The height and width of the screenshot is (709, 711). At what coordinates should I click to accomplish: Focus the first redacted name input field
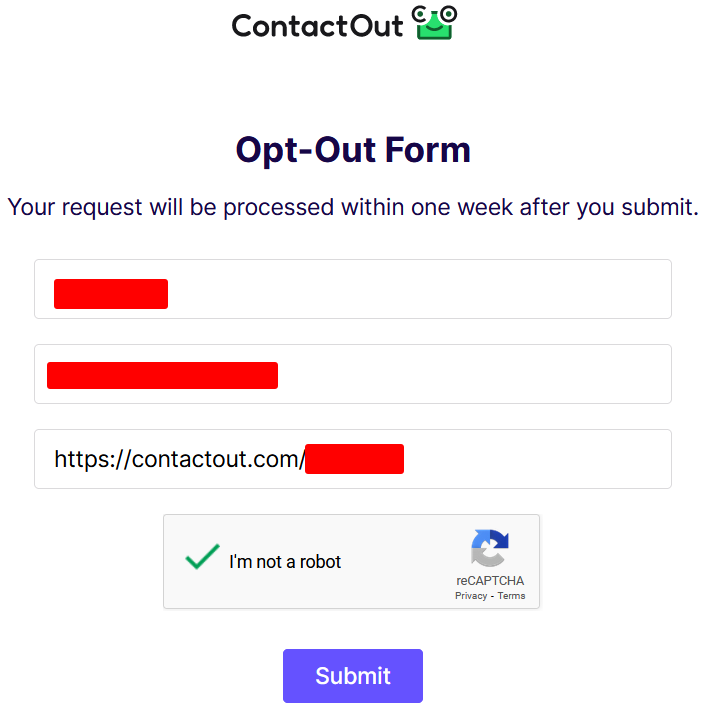pyautogui.click(x=353, y=289)
